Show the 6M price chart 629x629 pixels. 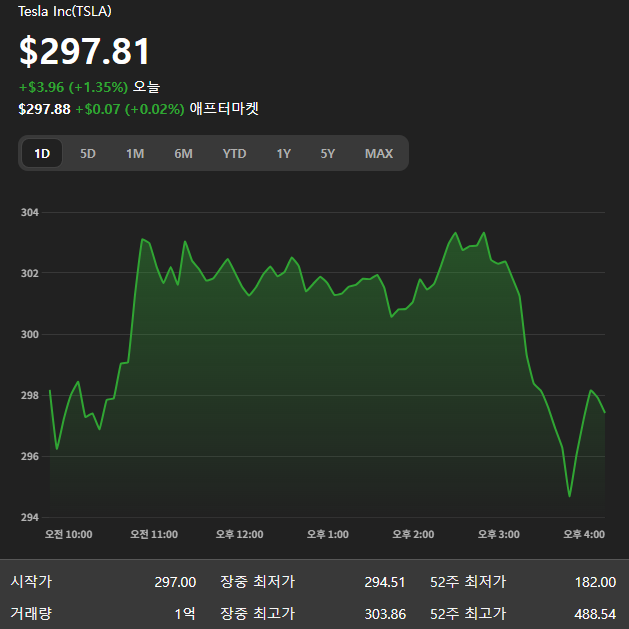(x=183, y=153)
